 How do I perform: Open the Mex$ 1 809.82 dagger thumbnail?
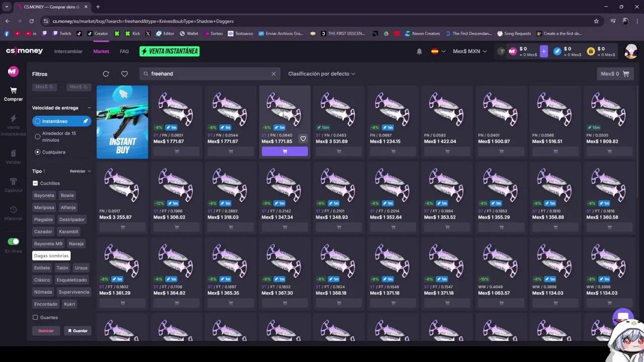(x=609, y=108)
